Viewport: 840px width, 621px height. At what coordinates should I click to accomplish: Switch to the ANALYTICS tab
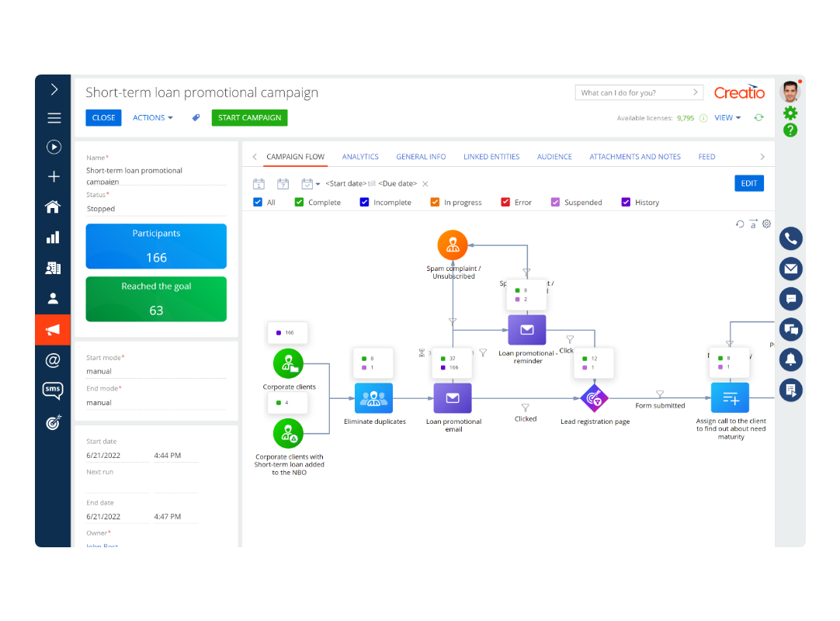(x=360, y=157)
